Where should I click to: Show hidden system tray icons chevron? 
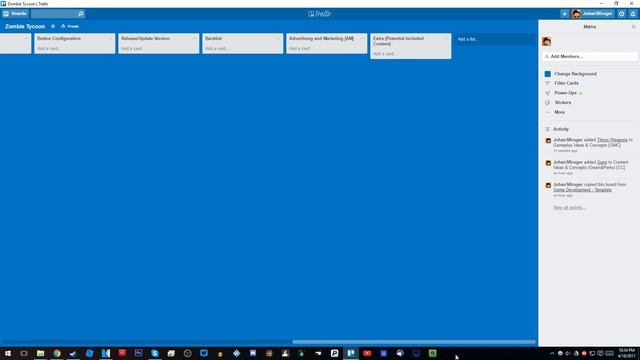tap(552, 353)
